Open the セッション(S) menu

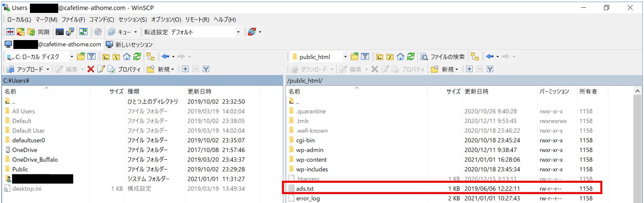pos(132,19)
